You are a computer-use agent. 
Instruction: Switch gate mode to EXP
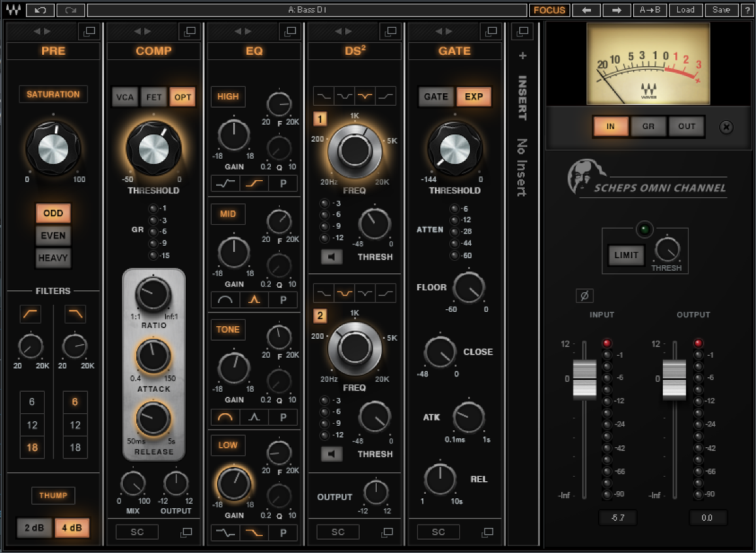pos(473,97)
